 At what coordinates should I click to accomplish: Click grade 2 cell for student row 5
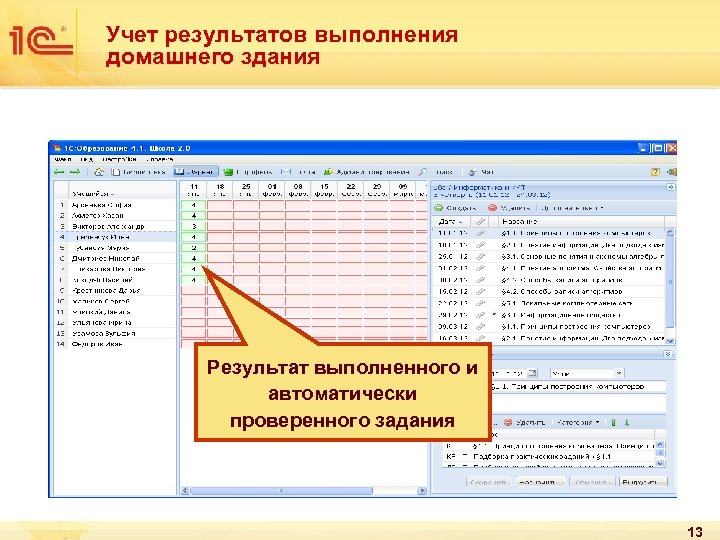tap(194, 248)
